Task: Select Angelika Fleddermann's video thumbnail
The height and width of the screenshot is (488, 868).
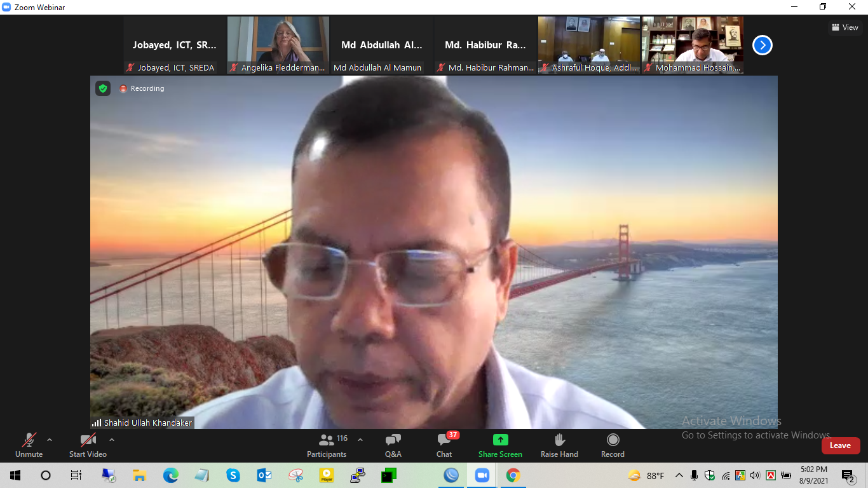Action: (x=278, y=44)
